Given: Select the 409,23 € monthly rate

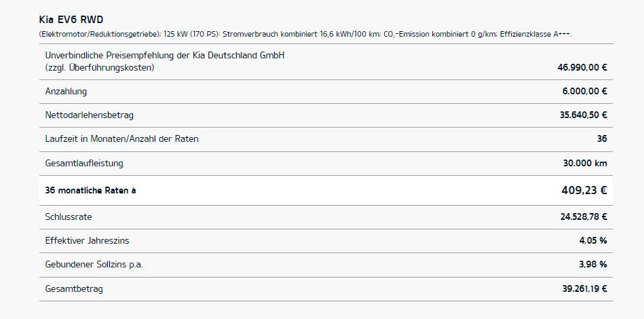Looking at the screenshot, I should 584,191.
